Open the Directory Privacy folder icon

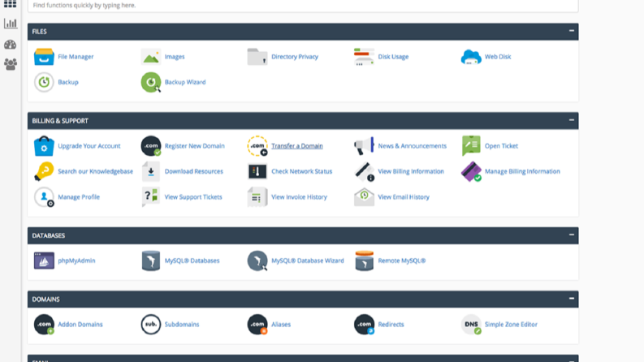tap(257, 57)
